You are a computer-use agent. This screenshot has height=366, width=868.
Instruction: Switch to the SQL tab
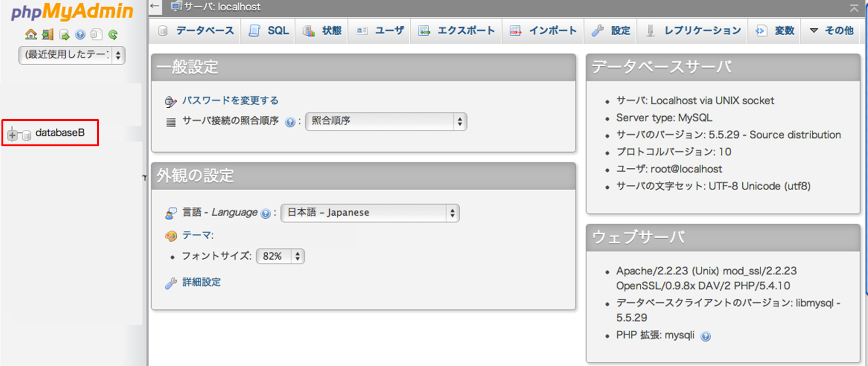click(x=269, y=30)
